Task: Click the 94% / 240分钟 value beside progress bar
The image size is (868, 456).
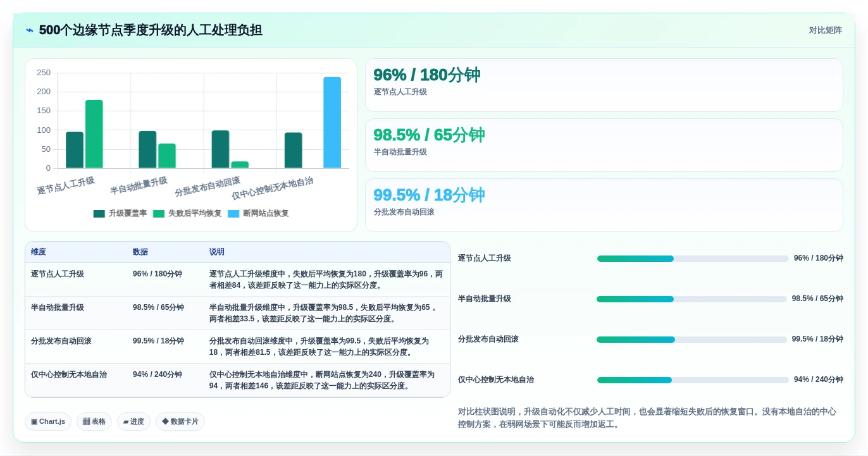Action: pyautogui.click(x=819, y=380)
